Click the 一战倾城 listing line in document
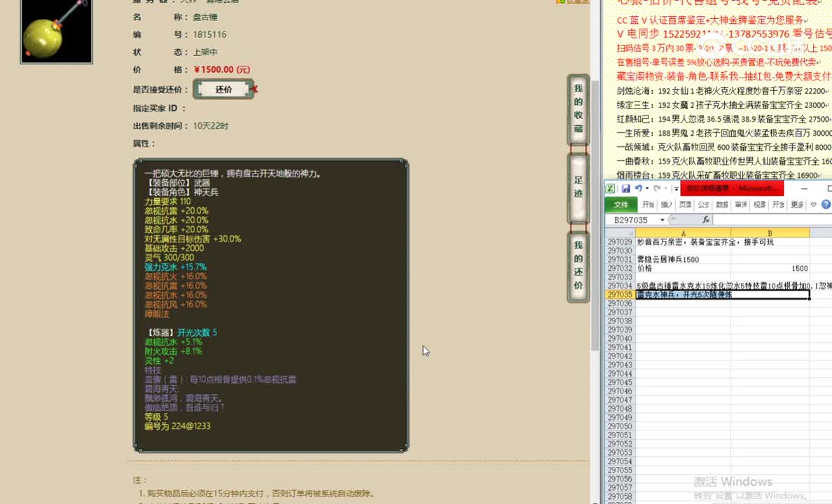Viewport: 832px width, 504px height. [x=723, y=147]
